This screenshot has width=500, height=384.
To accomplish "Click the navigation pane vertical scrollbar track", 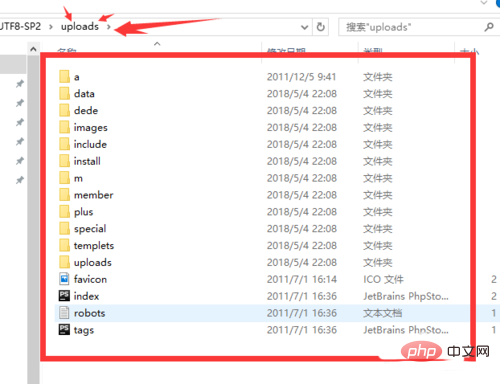I will 33,220.
